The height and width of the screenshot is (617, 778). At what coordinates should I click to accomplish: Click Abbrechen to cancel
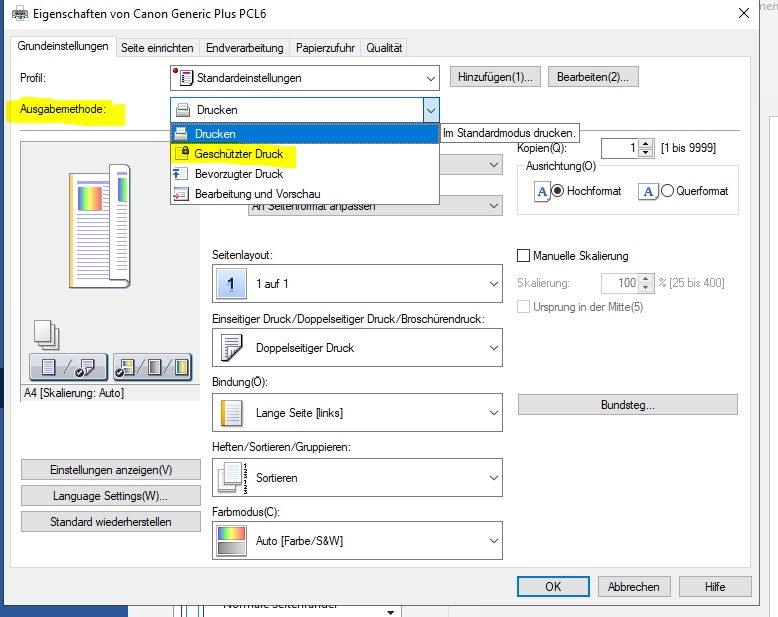pyautogui.click(x=634, y=587)
